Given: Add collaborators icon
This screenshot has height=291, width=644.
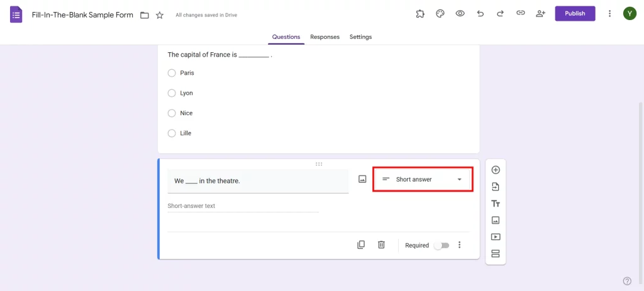Looking at the screenshot, I should 540,14.
